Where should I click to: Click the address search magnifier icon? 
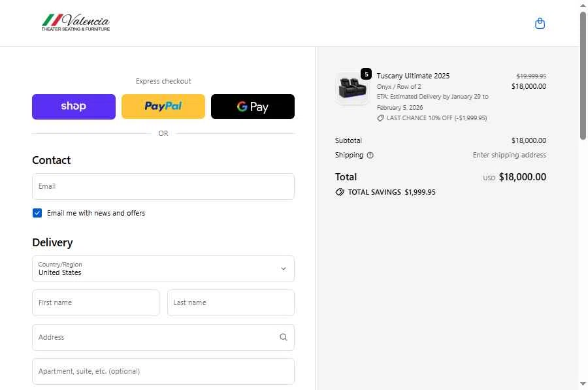click(284, 337)
